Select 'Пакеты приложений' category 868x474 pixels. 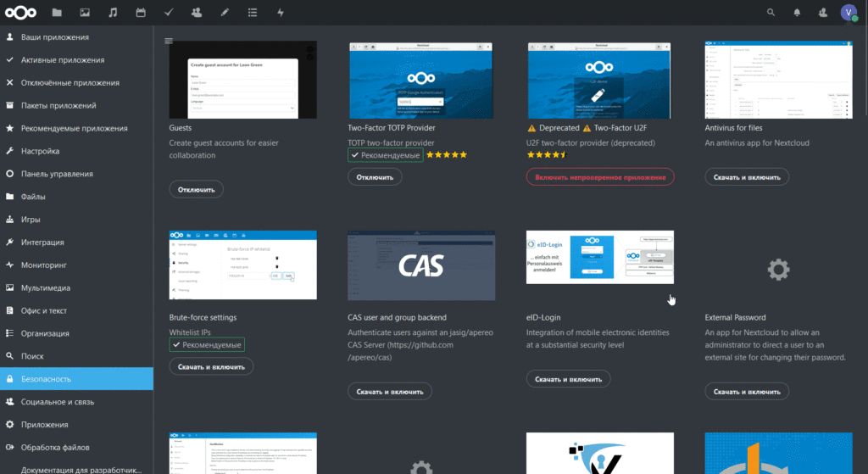click(76, 105)
